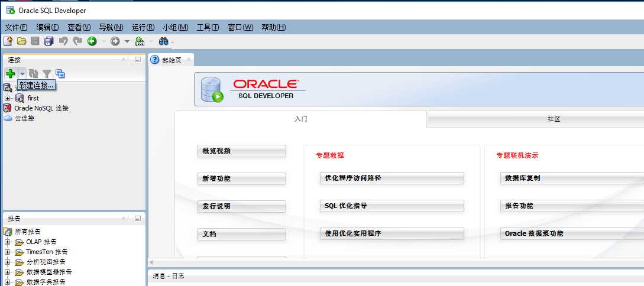Open the 帮助(H) menu
This screenshot has width=644, height=286.
click(x=274, y=28)
